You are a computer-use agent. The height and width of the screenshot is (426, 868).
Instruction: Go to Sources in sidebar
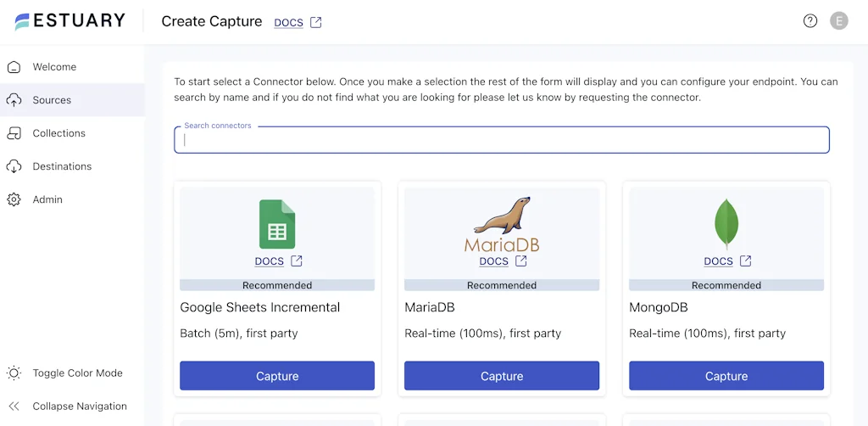[x=52, y=100]
